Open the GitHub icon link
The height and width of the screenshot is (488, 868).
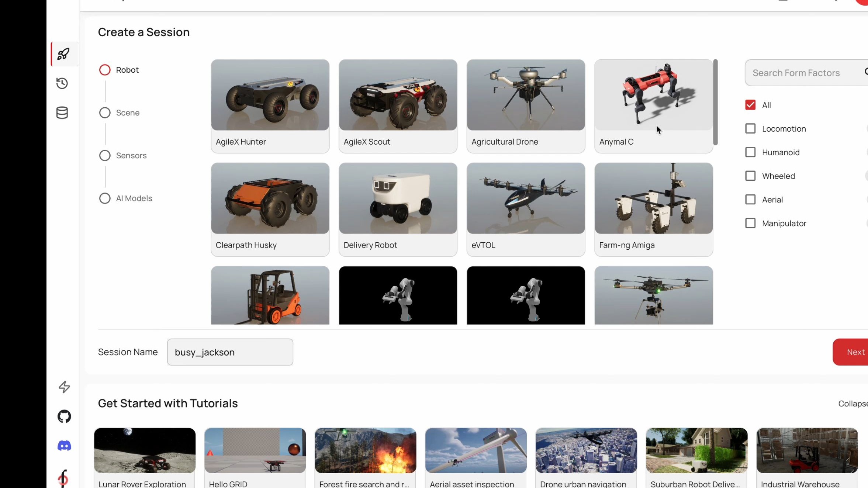click(x=64, y=416)
